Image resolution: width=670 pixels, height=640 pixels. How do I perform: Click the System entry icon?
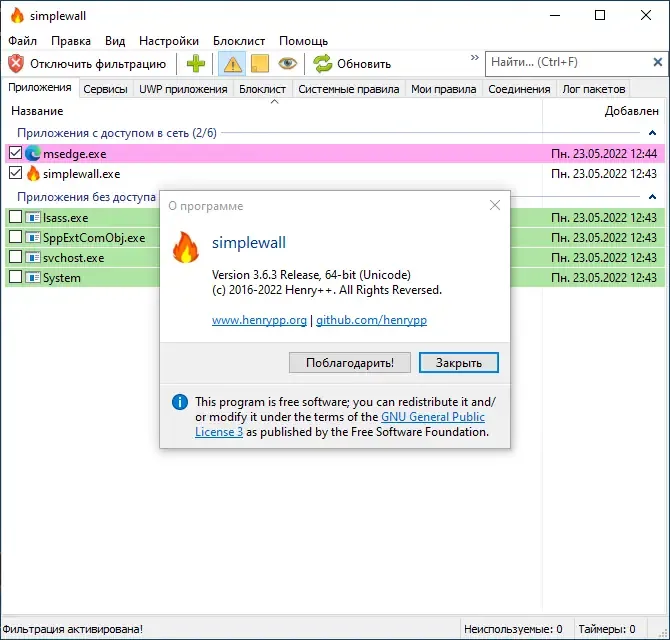click(x=32, y=278)
